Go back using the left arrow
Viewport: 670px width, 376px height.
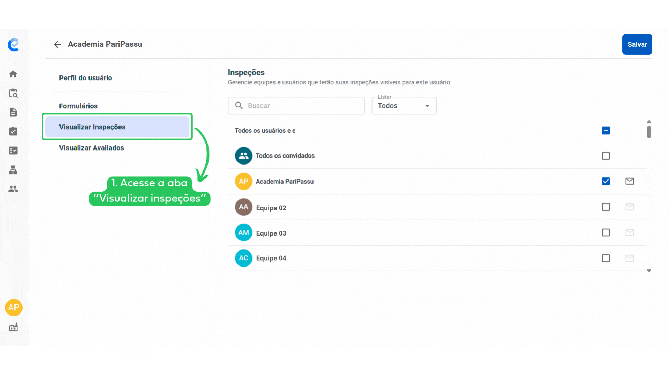click(x=57, y=44)
